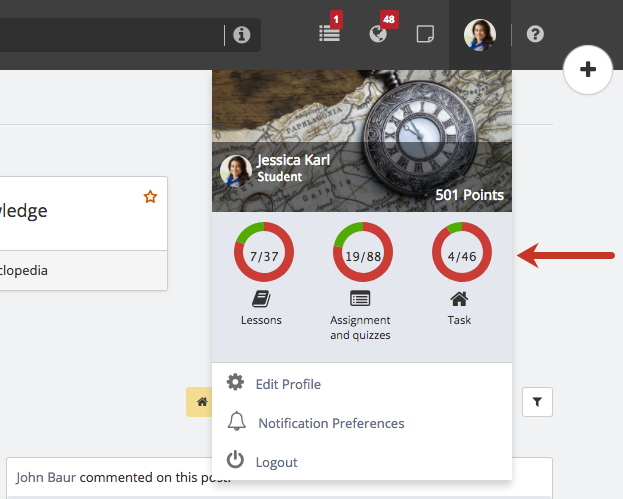
Task: Click the Student role text
Action: tap(280, 176)
